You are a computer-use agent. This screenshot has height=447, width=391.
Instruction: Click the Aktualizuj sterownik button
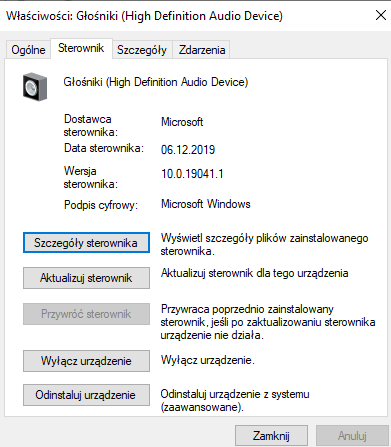pyautogui.click(x=86, y=278)
